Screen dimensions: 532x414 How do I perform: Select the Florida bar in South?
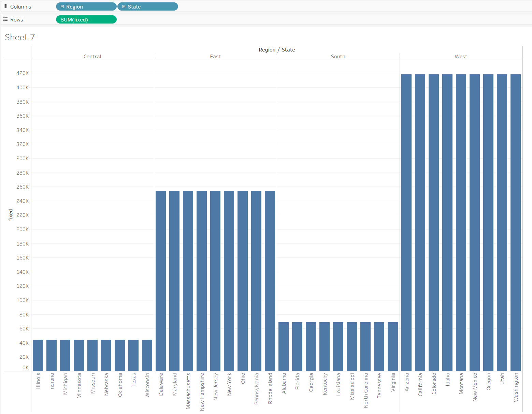point(297,346)
